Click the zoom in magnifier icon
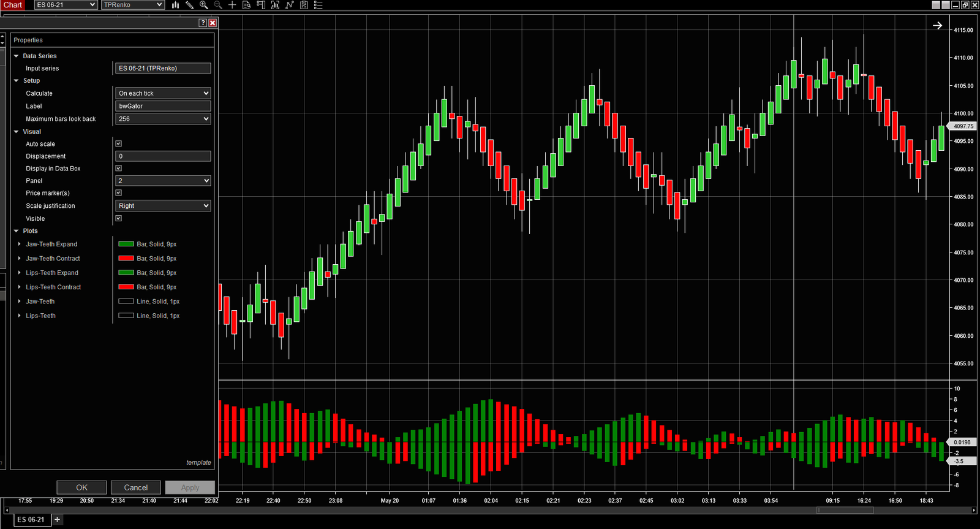This screenshot has width=980, height=529. [203, 5]
